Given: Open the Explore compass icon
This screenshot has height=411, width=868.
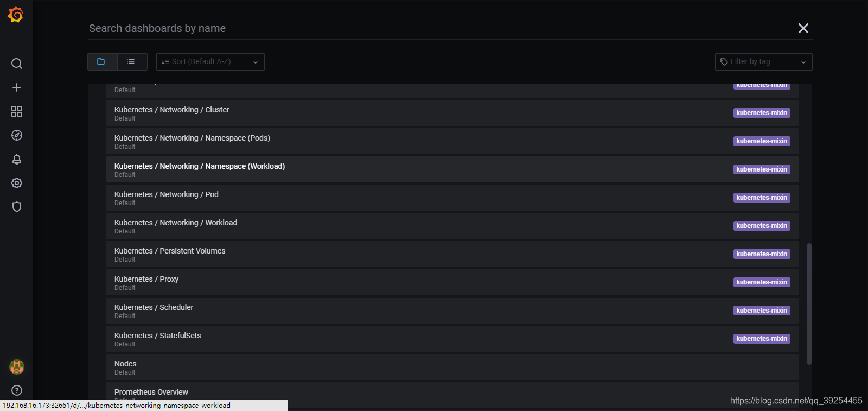Looking at the screenshot, I should tap(17, 135).
